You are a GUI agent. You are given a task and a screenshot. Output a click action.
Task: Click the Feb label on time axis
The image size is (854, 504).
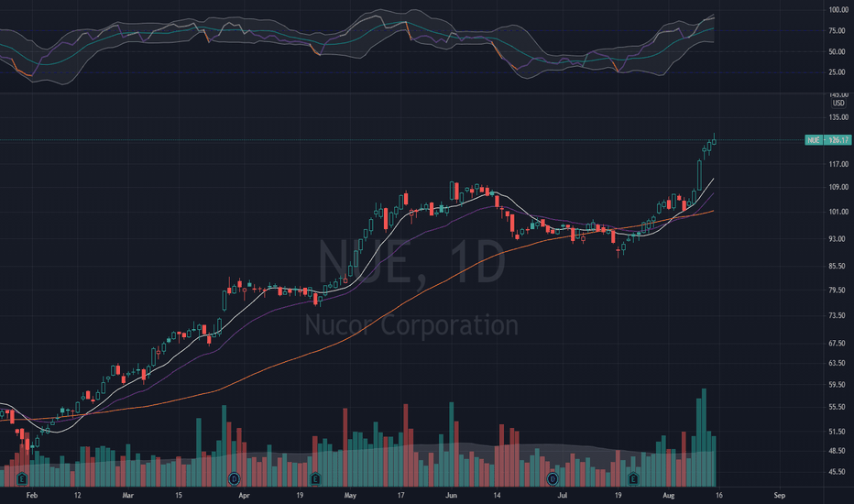tap(32, 495)
